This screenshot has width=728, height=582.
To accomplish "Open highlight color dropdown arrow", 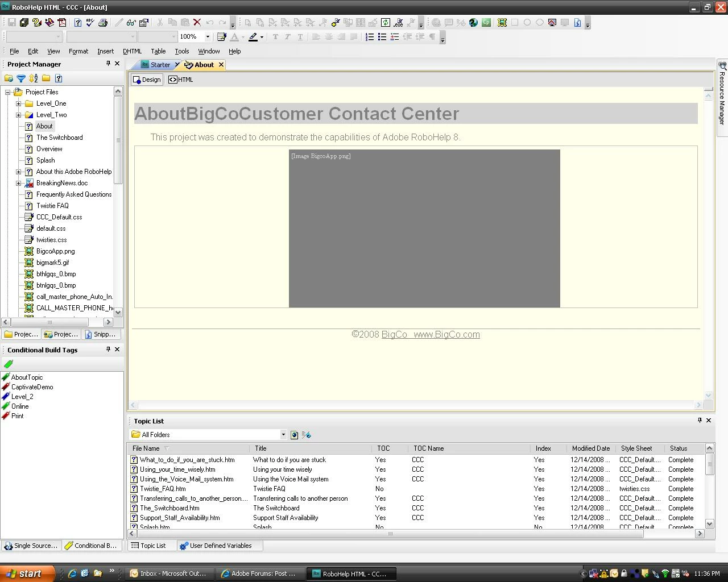I will point(262,37).
